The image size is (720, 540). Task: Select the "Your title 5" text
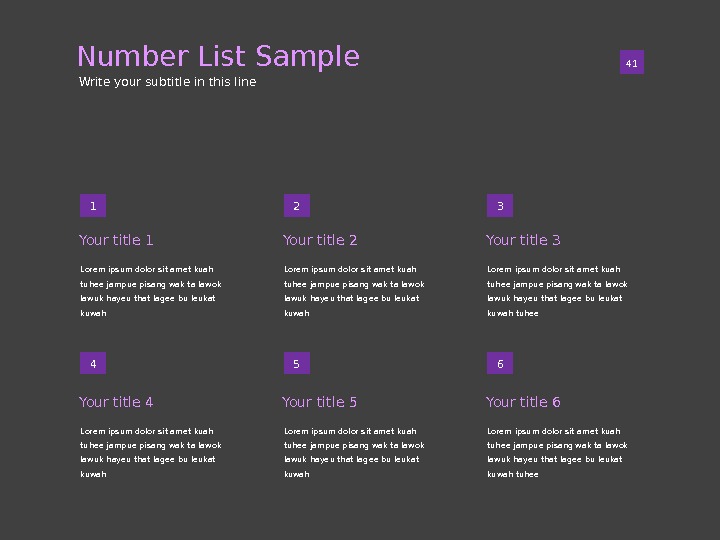[x=320, y=402]
